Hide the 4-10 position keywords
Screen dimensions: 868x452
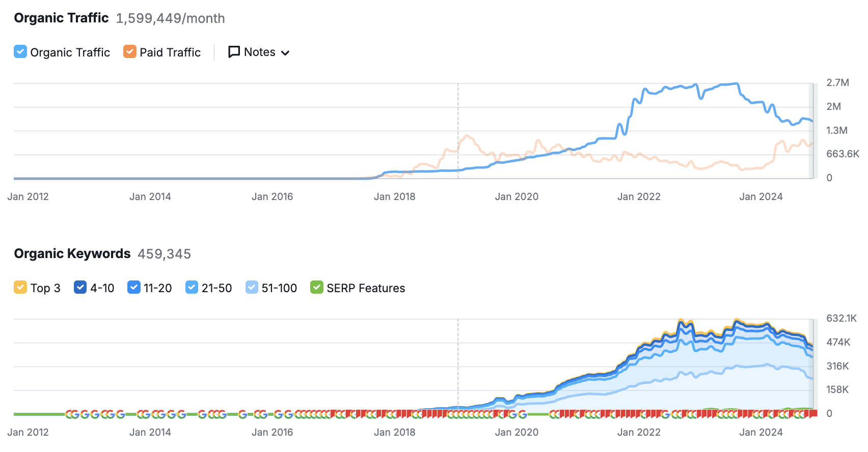tap(80, 288)
